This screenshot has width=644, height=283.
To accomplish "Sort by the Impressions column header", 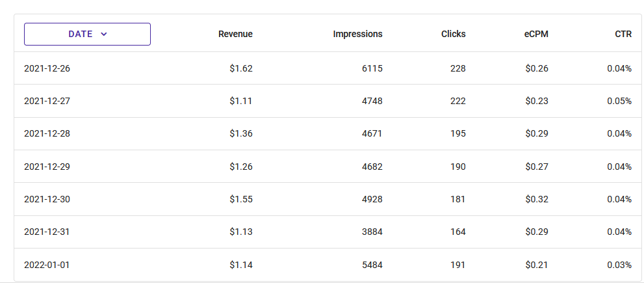I will coord(357,34).
